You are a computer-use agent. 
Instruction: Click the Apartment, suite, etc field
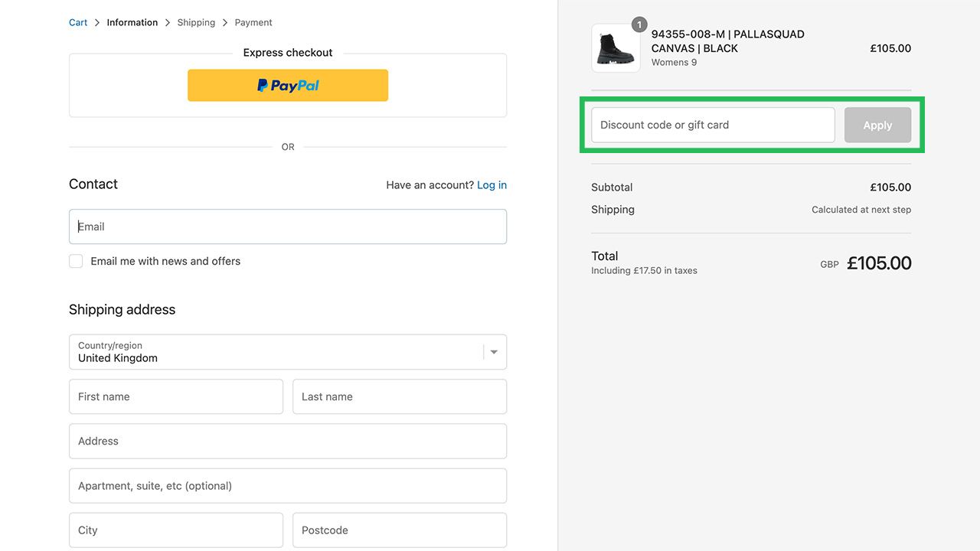coord(288,485)
